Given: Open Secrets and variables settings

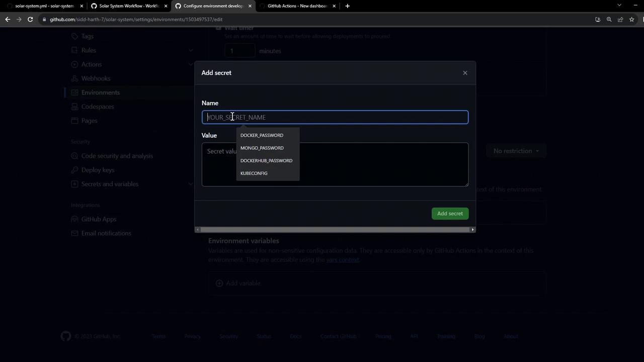Looking at the screenshot, I should [110, 184].
